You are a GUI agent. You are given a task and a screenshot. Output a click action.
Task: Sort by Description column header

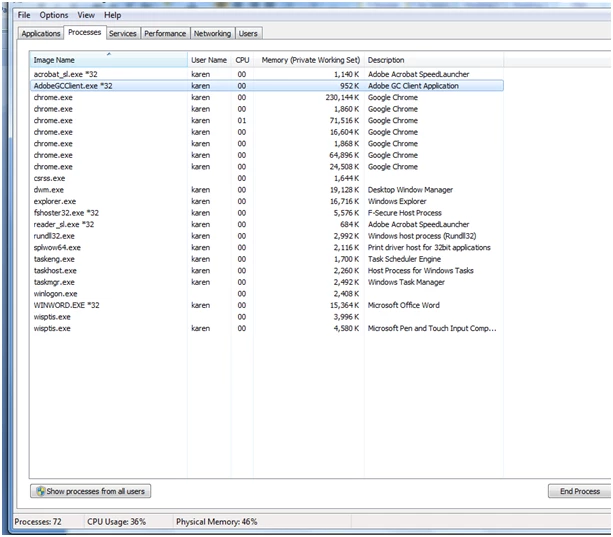tap(434, 60)
